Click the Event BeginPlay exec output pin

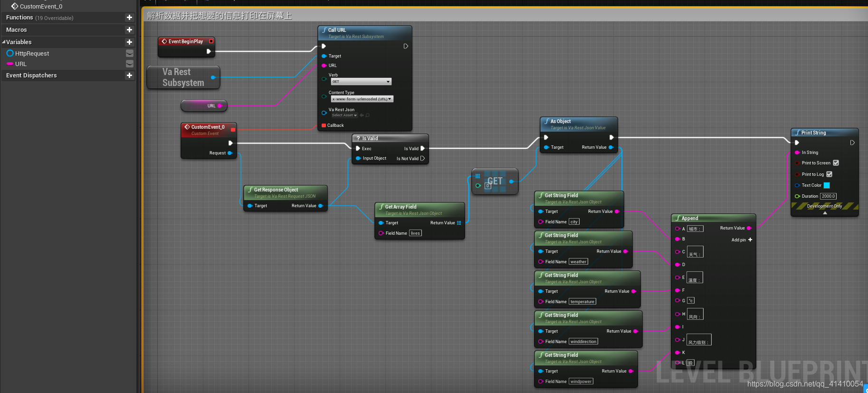[209, 51]
